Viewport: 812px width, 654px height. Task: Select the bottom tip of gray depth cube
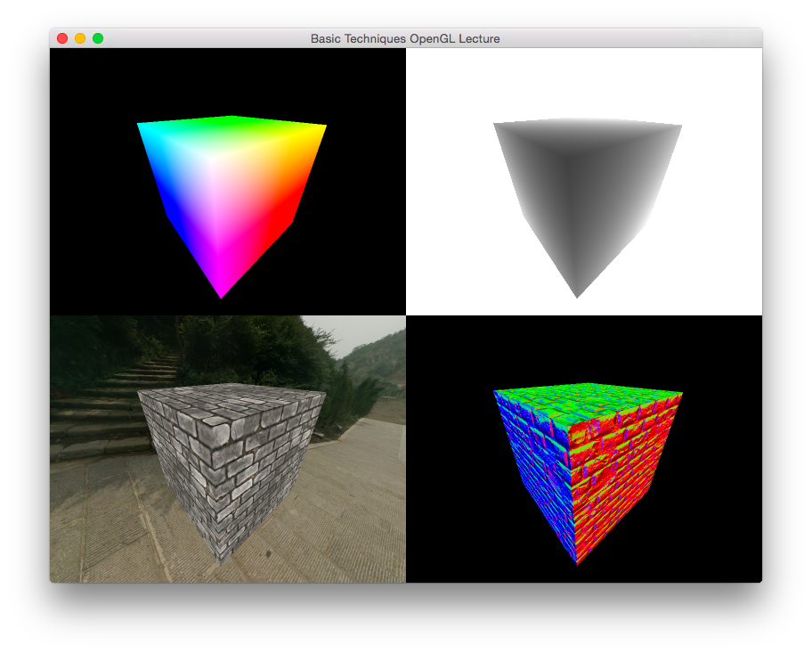click(577, 293)
